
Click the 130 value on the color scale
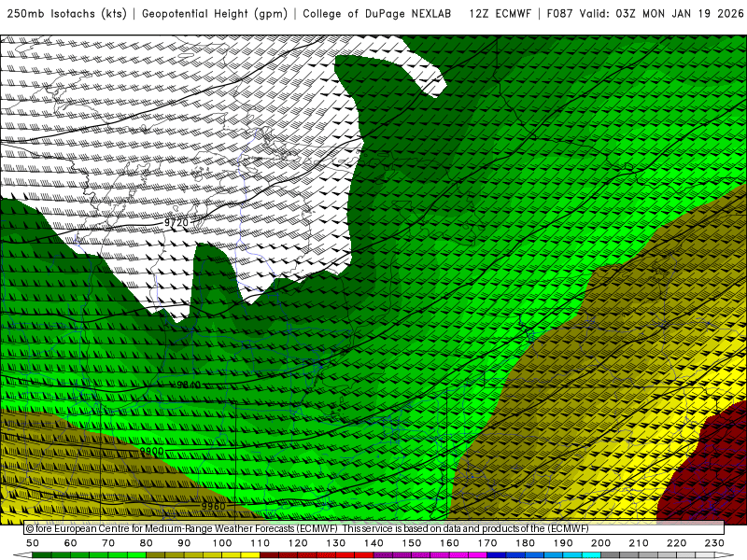[x=335, y=543]
